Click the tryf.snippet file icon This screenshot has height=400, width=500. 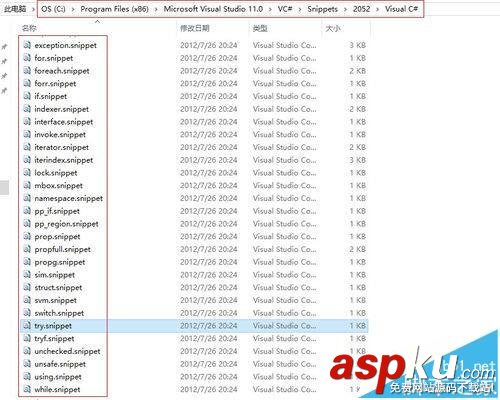pos(27,338)
